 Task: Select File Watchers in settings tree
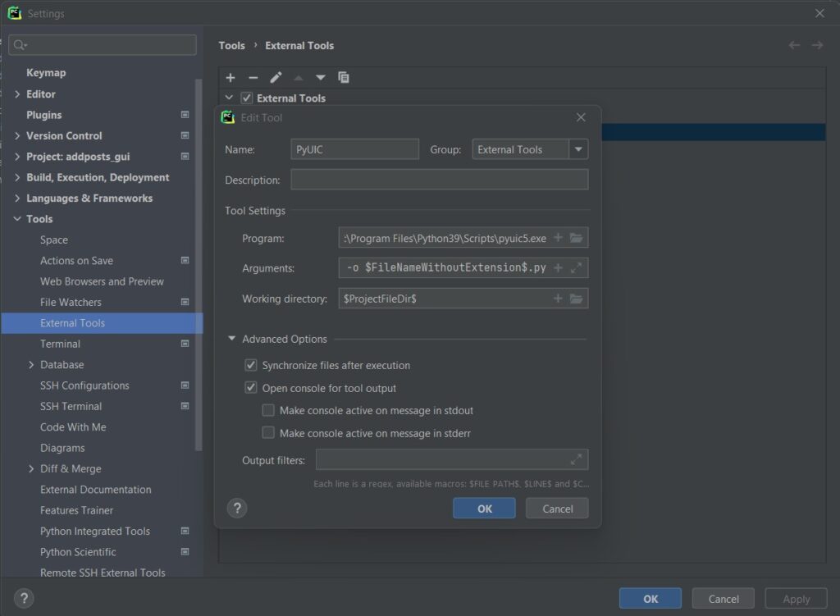[71, 302]
